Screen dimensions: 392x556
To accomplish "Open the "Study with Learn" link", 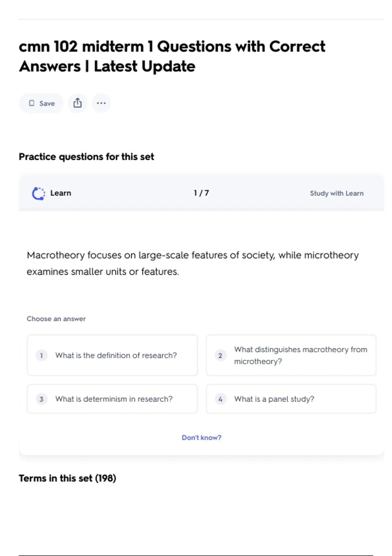I will coord(336,193).
